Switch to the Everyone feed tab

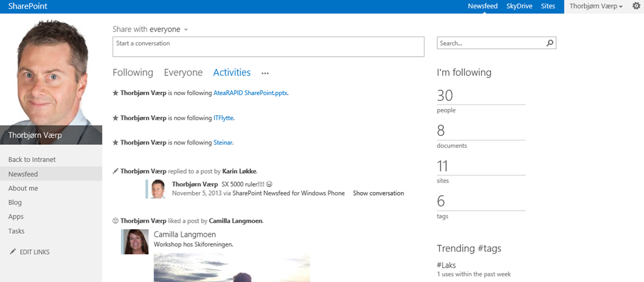point(183,72)
